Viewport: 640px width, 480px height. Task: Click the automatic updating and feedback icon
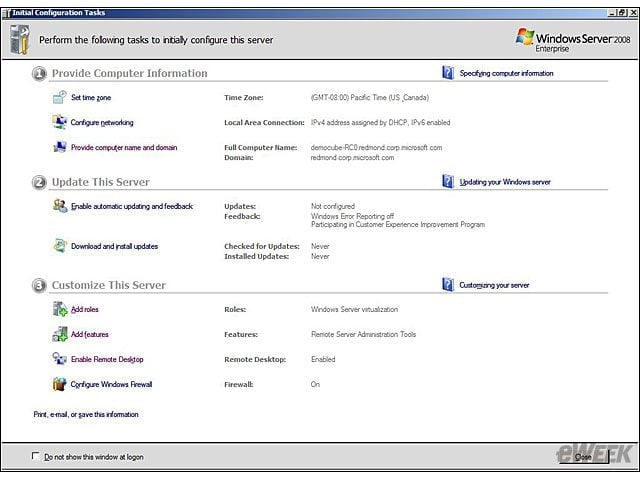60,206
